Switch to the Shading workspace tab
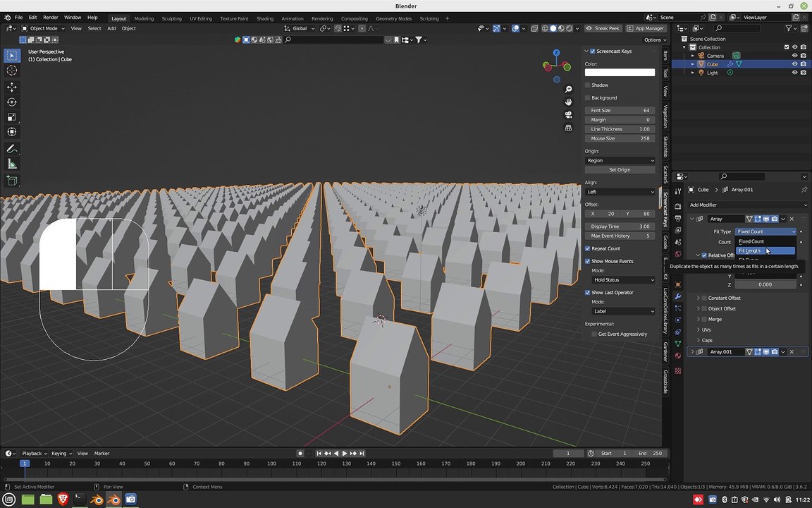The height and width of the screenshot is (508, 812). [x=264, y=18]
